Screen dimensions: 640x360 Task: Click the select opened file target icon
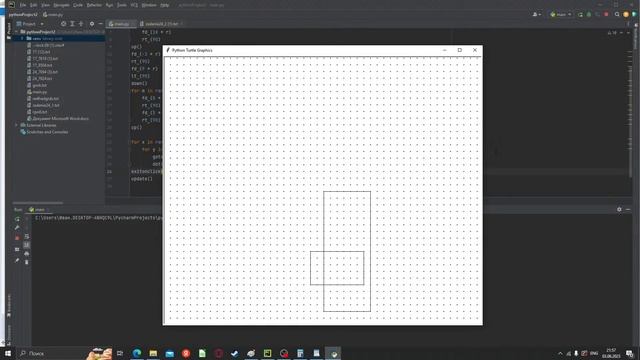pyautogui.click(x=64, y=24)
